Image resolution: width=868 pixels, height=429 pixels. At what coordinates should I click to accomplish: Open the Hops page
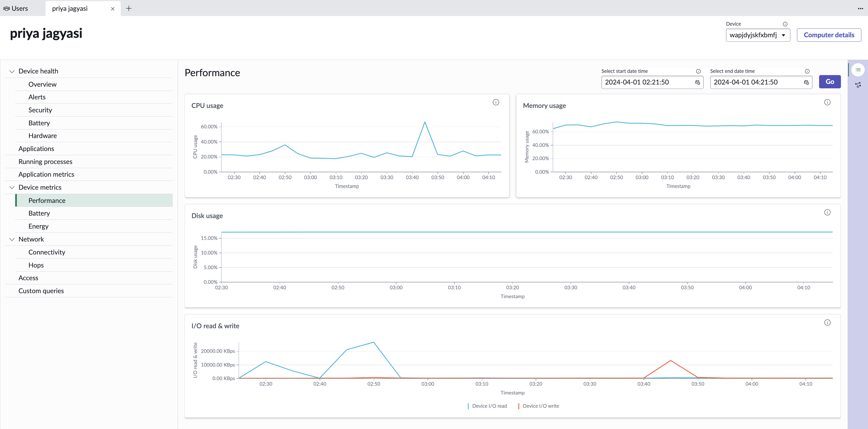click(x=94, y=265)
